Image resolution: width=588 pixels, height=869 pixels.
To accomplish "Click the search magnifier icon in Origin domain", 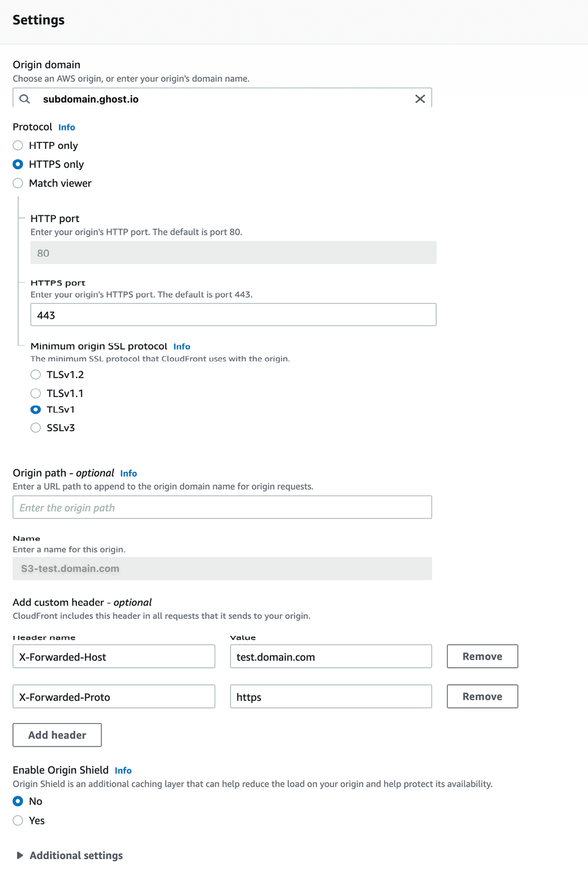I will pyautogui.click(x=25, y=99).
